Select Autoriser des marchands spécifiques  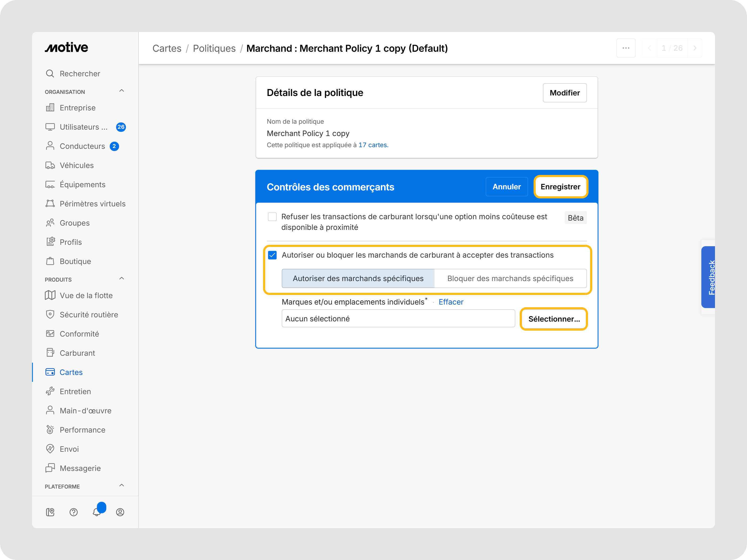click(x=358, y=278)
